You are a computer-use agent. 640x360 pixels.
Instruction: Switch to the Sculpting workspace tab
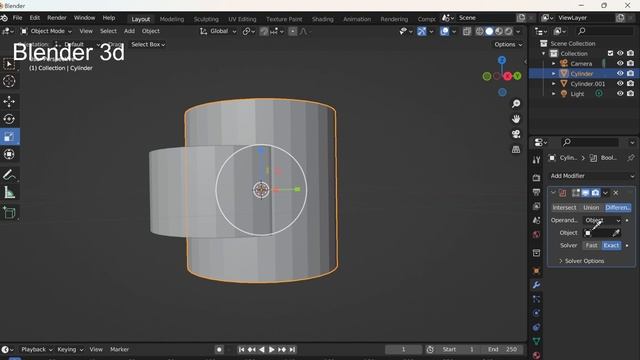pyautogui.click(x=206, y=19)
